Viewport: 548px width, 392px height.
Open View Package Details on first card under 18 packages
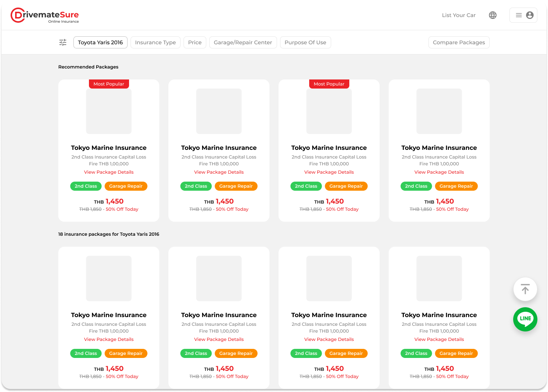109,339
